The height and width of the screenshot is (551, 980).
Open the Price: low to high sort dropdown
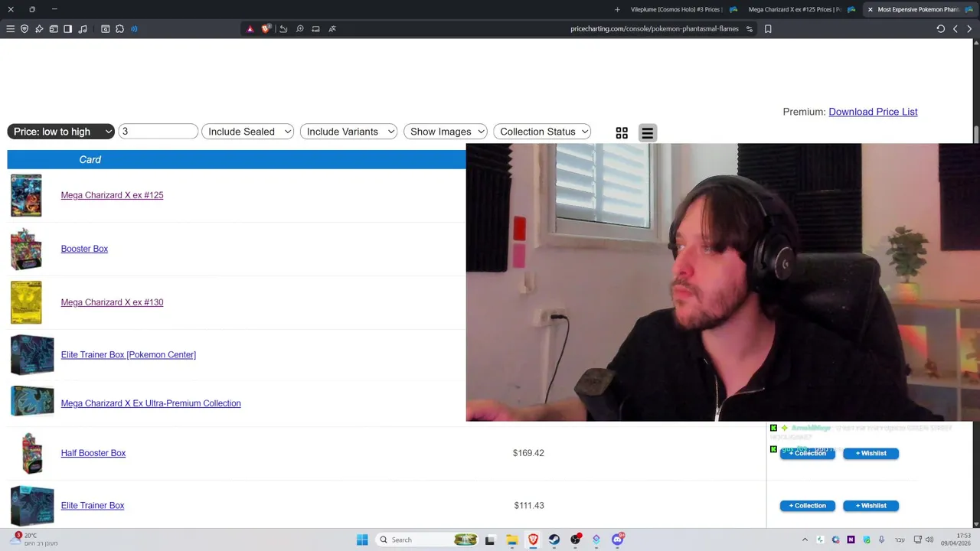[61, 132]
